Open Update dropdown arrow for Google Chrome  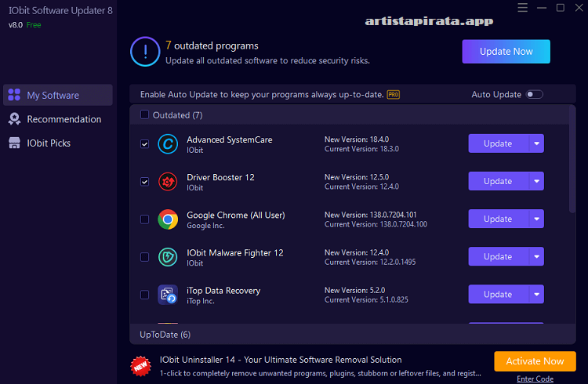[536, 219]
